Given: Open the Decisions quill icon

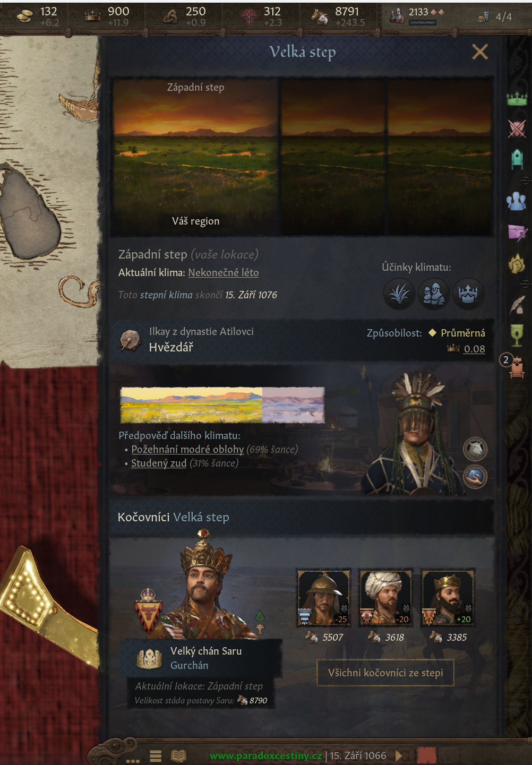Looking at the screenshot, I should point(517,304).
